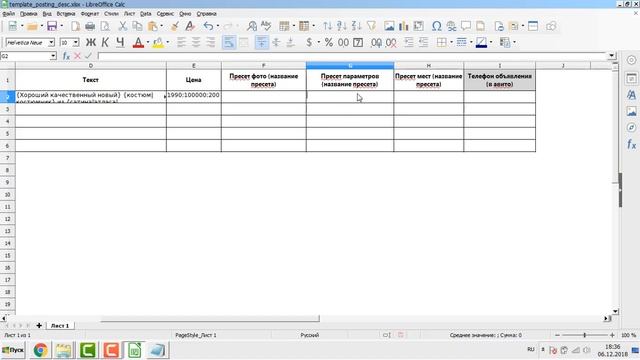Click the add new sheet plus button
This screenshot has height=360, width=640.
point(39,325)
